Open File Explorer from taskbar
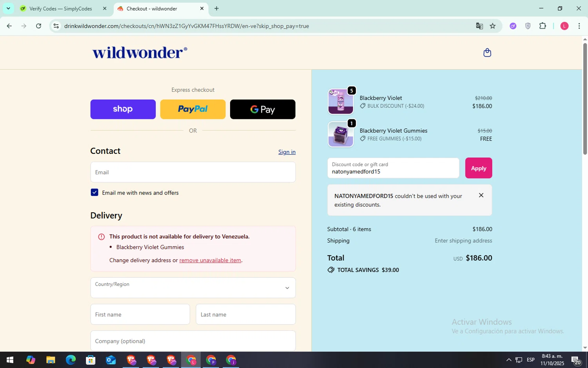 (x=51, y=360)
